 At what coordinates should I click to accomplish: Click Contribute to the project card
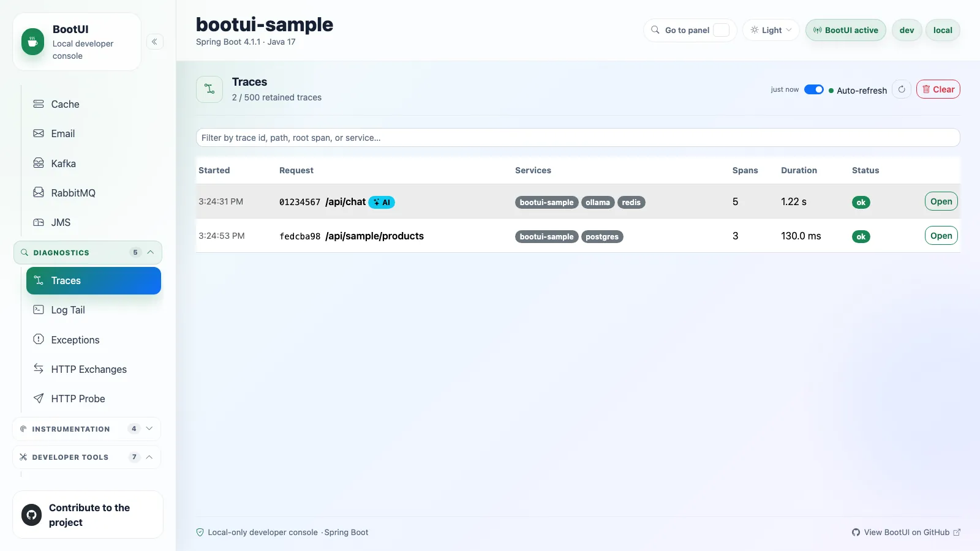coord(88,515)
